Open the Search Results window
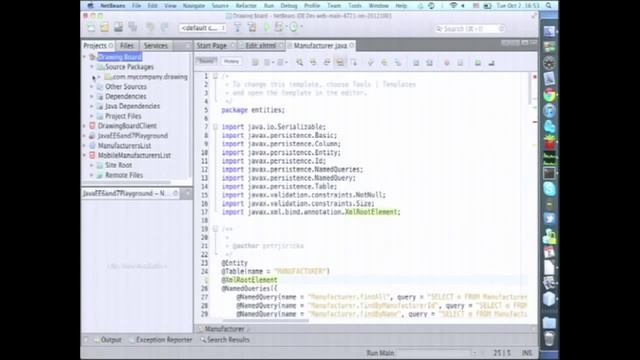The height and width of the screenshot is (360, 640). 224,340
